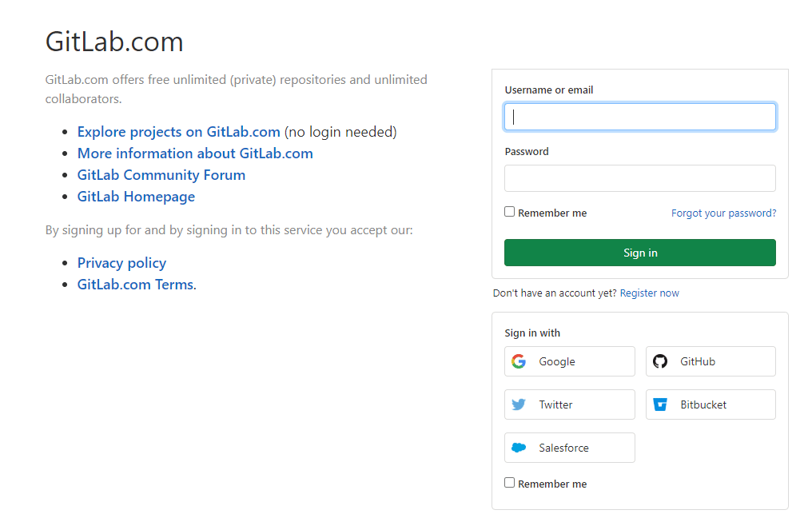
Task: Open the Register now link
Action: pos(650,293)
